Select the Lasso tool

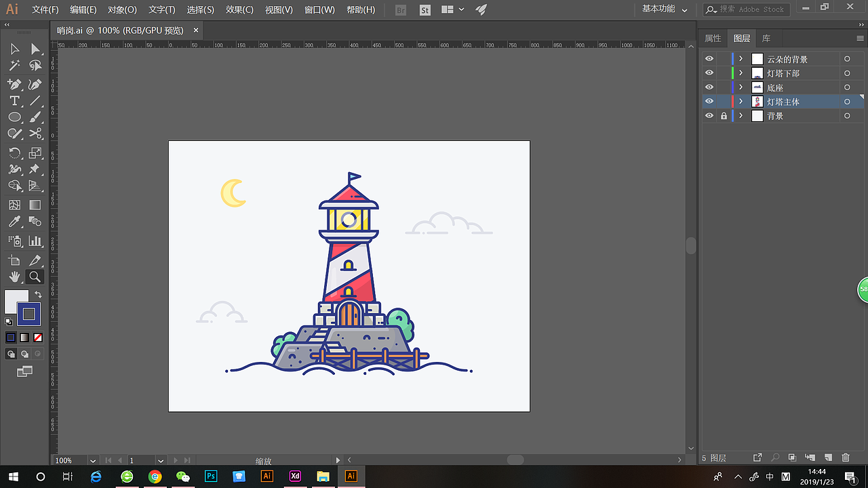pos(35,66)
